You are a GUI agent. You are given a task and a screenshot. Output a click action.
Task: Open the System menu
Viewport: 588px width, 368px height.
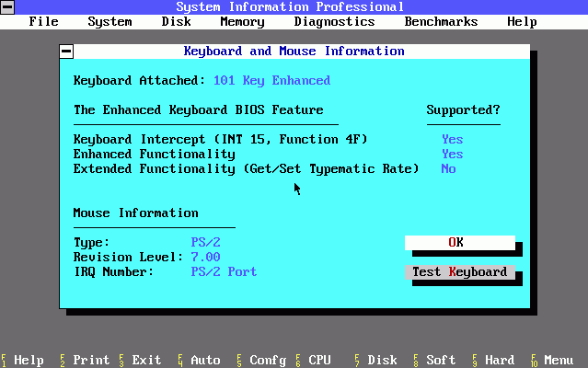(110, 21)
